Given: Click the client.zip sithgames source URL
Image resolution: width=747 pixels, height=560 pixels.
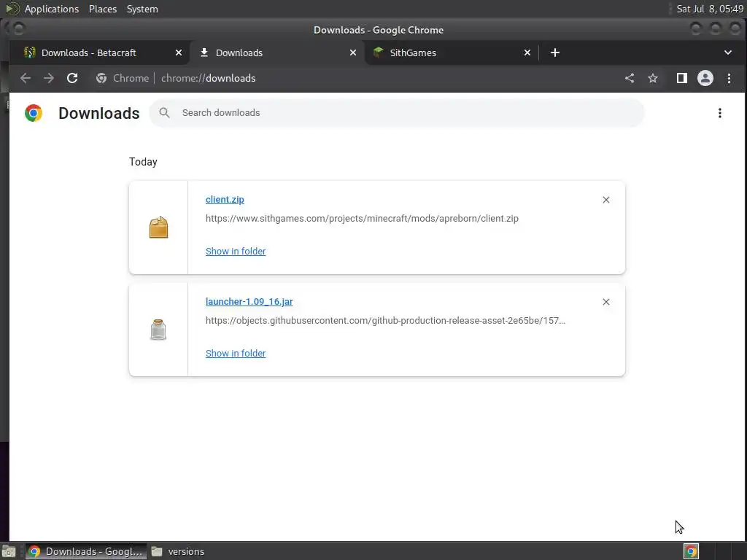Looking at the screenshot, I should (362, 219).
